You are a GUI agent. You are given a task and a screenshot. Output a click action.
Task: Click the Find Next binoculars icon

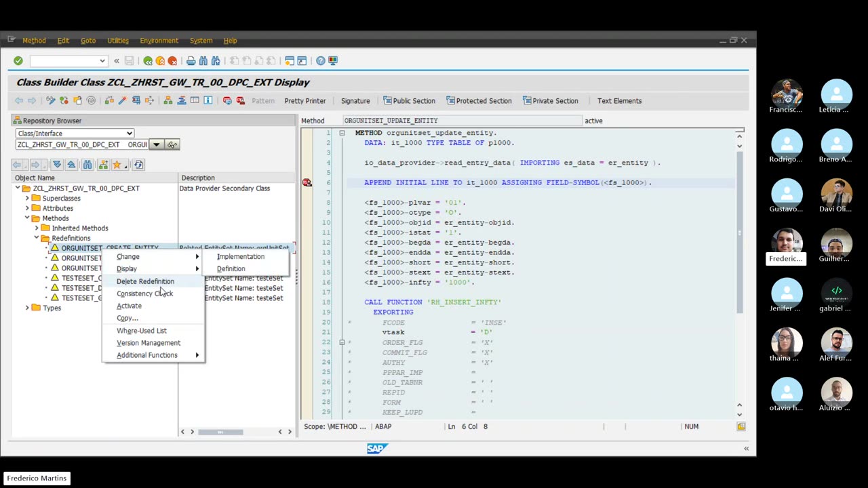(216, 61)
